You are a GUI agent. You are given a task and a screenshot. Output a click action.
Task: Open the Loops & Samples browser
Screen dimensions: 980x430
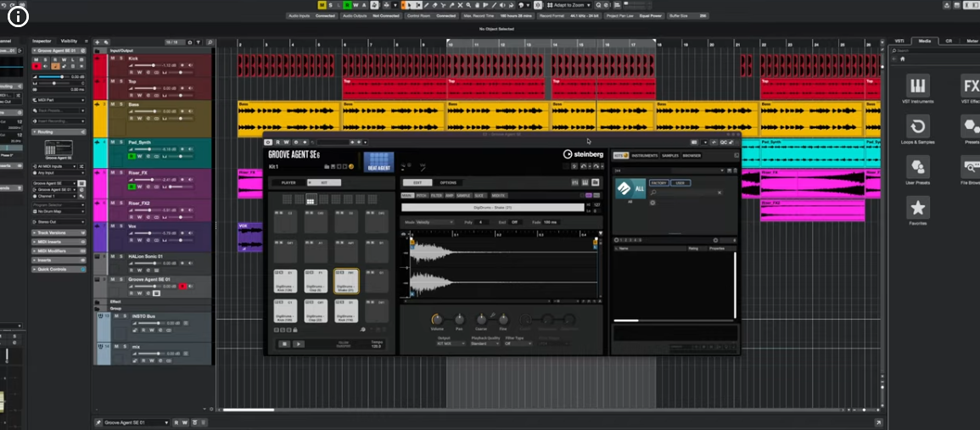917,126
